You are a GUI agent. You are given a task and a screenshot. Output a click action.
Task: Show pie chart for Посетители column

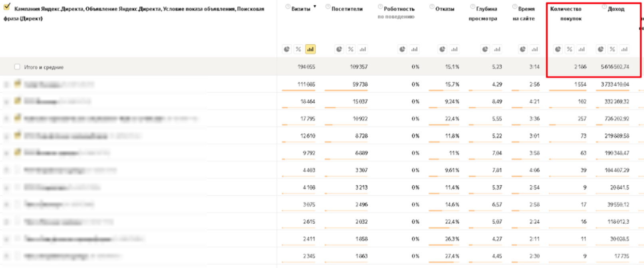[339, 49]
